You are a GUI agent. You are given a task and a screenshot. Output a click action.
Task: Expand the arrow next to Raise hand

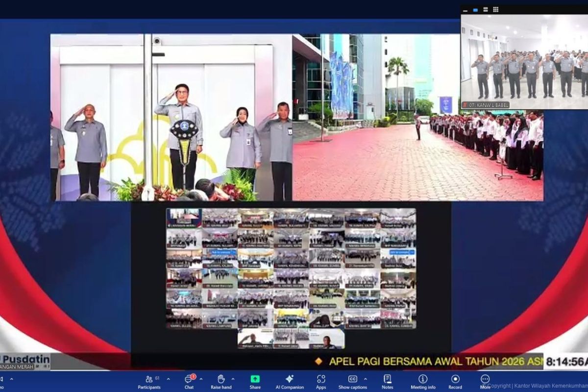pos(233,379)
